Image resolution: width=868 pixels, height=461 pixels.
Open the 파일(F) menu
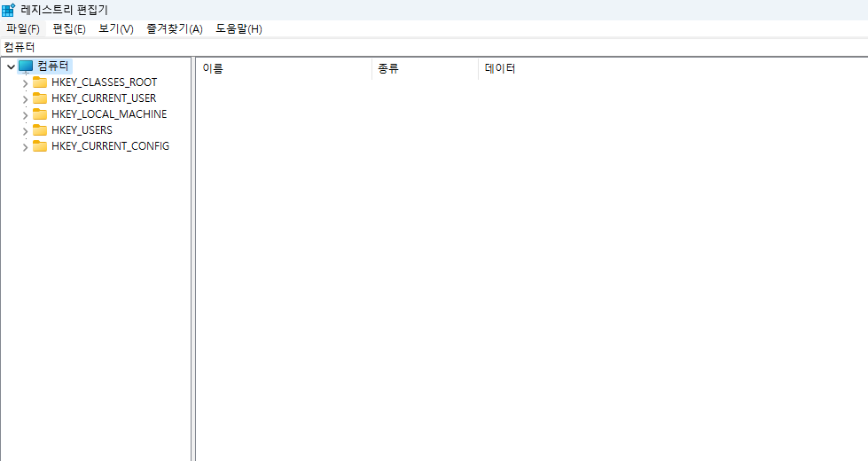point(23,28)
